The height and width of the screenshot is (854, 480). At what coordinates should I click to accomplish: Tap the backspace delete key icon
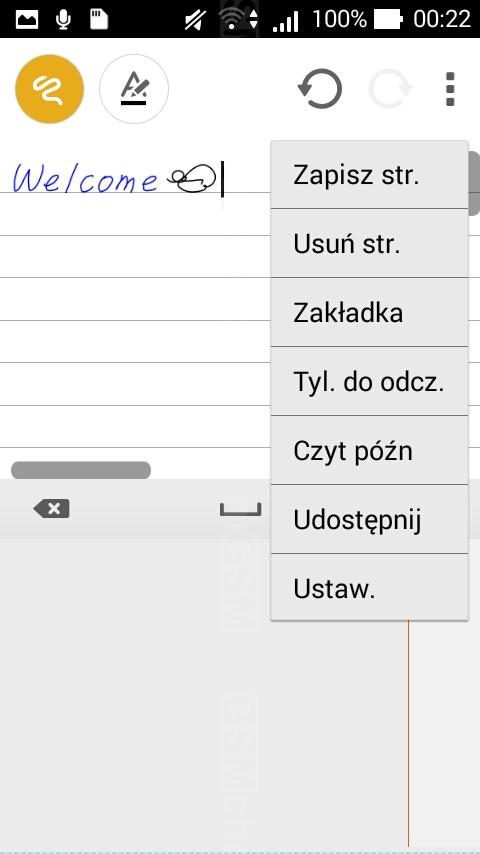coord(51,509)
